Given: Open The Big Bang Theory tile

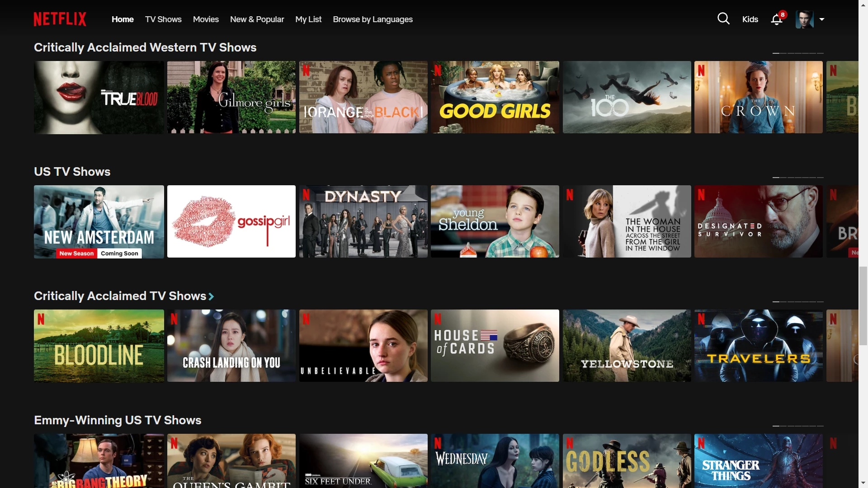Looking at the screenshot, I should tap(99, 461).
